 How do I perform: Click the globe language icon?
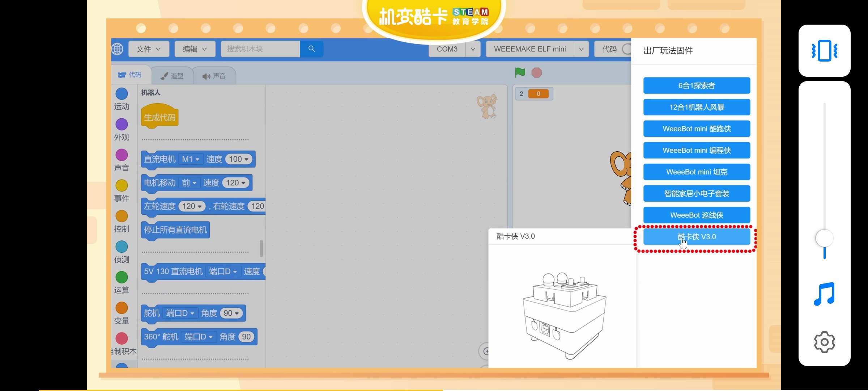click(117, 49)
